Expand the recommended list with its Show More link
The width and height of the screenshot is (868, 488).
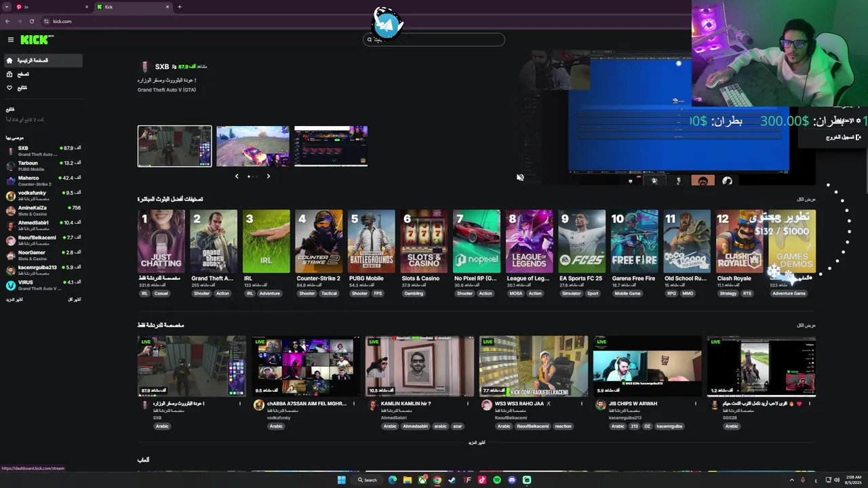coord(14,300)
